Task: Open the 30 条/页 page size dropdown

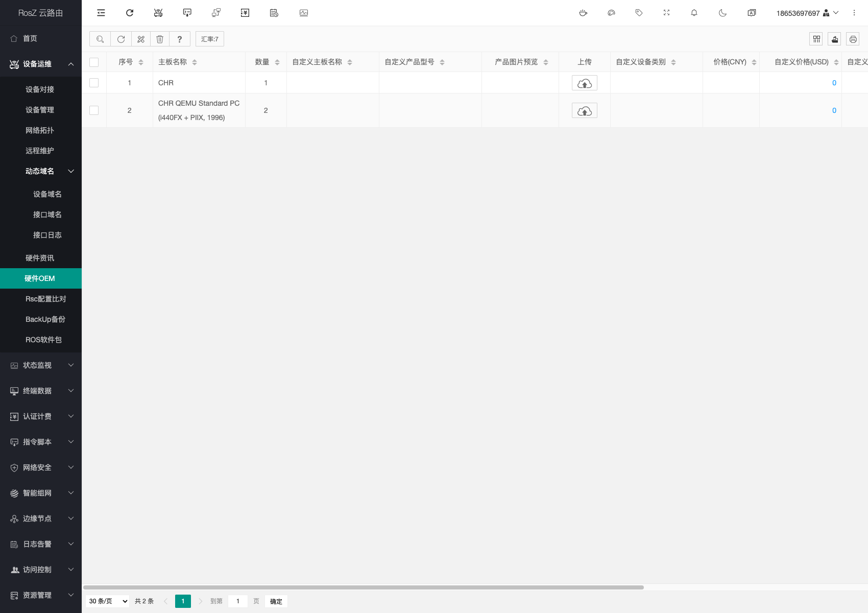Action: click(x=108, y=601)
